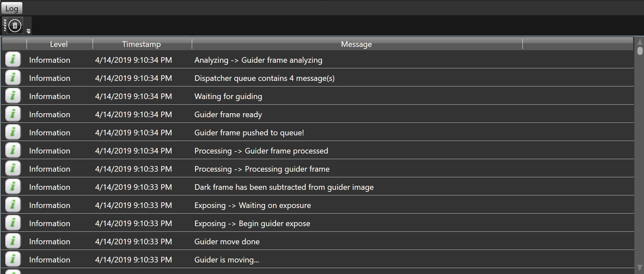
Task: Sort by the Level column header
Action: pos(59,44)
